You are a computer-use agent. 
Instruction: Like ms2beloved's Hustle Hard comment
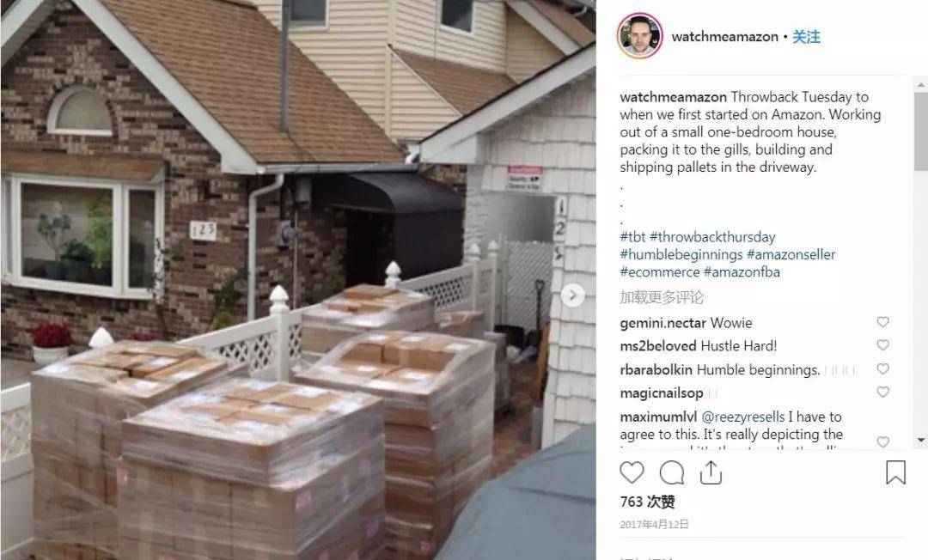pos(882,344)
